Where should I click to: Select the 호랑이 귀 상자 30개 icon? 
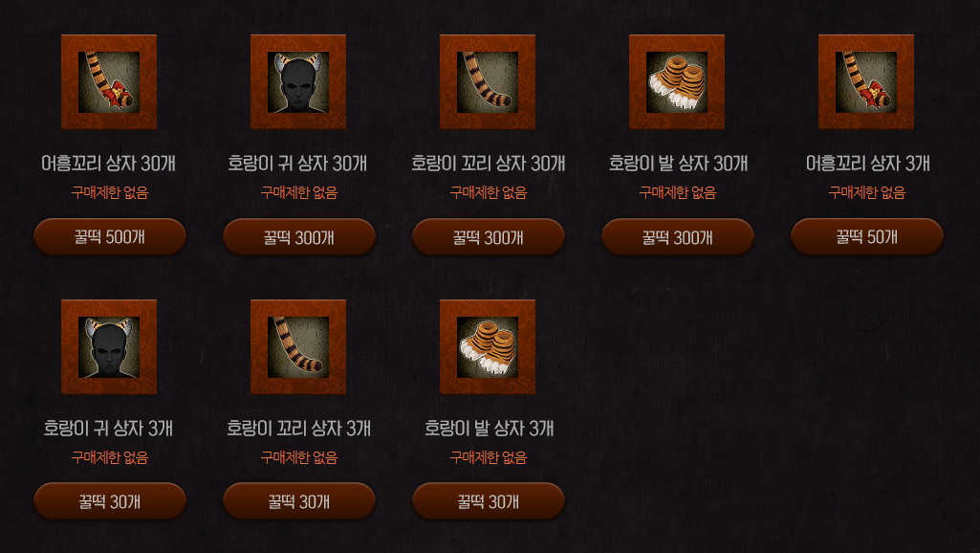coord(298,82)
